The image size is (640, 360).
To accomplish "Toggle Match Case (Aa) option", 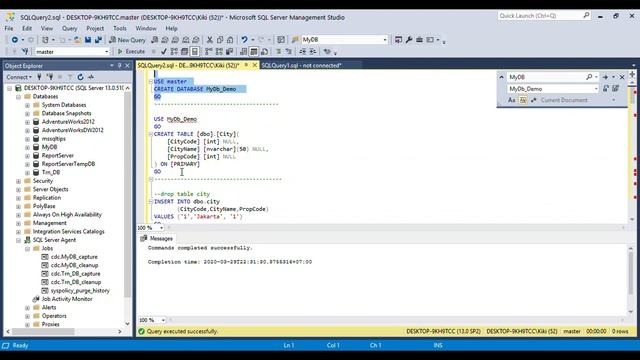I will click(511, 100).
